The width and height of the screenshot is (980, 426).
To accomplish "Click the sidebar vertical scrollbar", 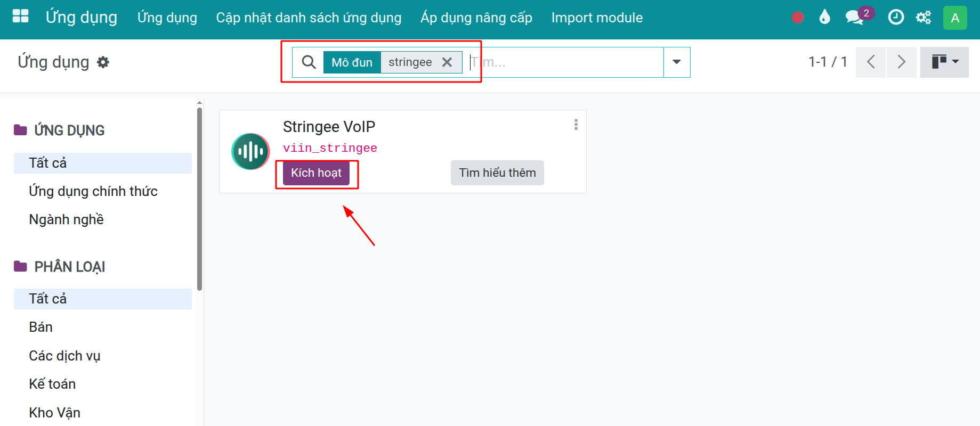I will pyautogui.click(x=199, y=199).
